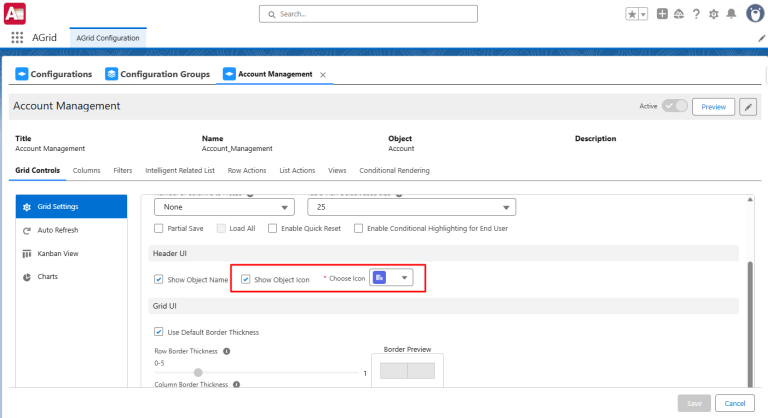
Task: Click the global Search input field
Action: tap(368, 14)
